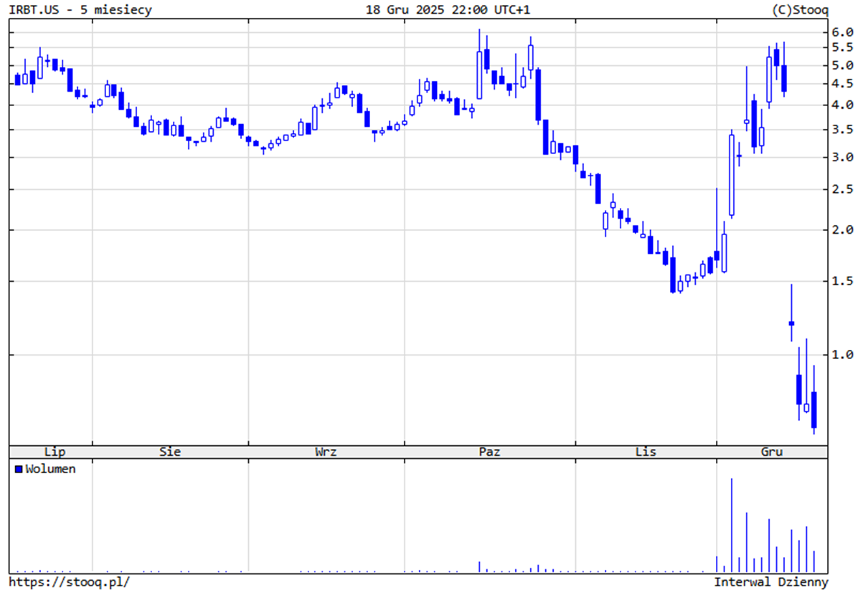Click the 1.5 price axis label

[x=842, y=281]
